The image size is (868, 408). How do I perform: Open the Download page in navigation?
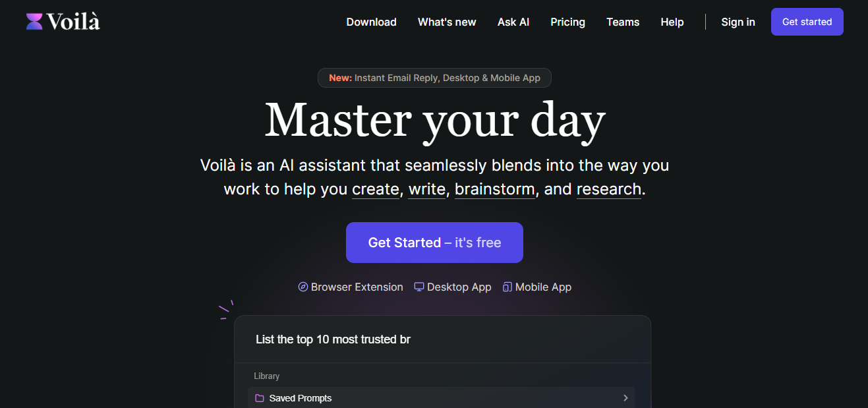(x=372, y=22)
